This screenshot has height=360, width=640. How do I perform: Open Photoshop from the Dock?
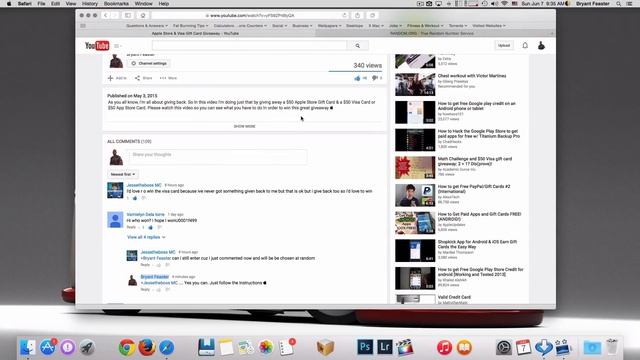click(x=365, y=347)
